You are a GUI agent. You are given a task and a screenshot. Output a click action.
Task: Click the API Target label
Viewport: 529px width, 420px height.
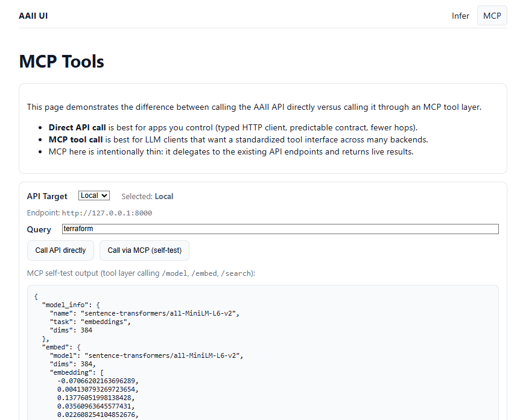[47, 196]
